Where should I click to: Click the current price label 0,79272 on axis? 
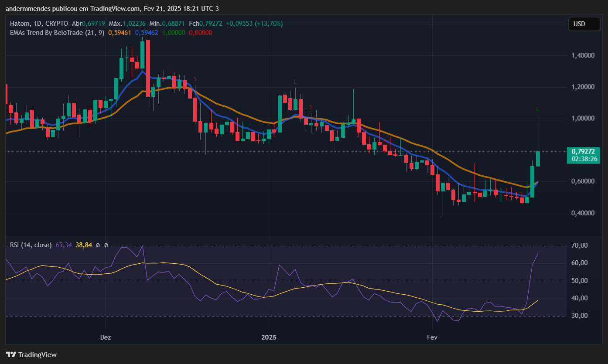click(x=584, y=151)
